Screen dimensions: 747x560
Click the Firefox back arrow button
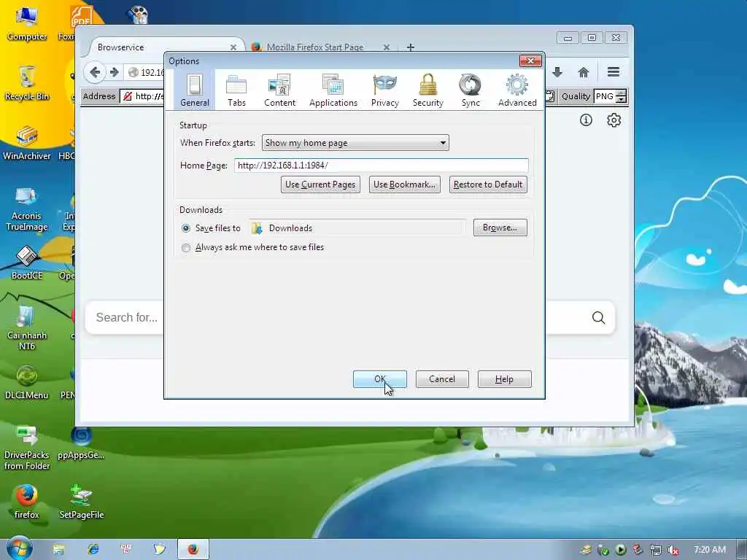[95, 72]
